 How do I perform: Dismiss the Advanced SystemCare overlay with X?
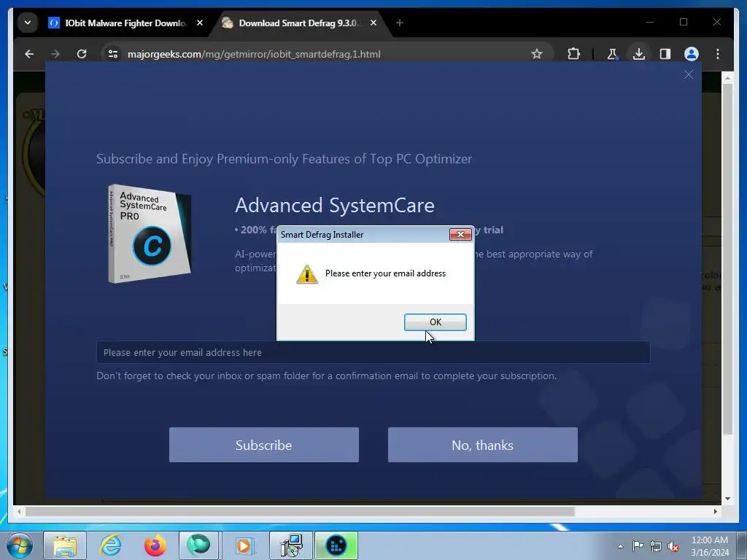coord(689,75)
